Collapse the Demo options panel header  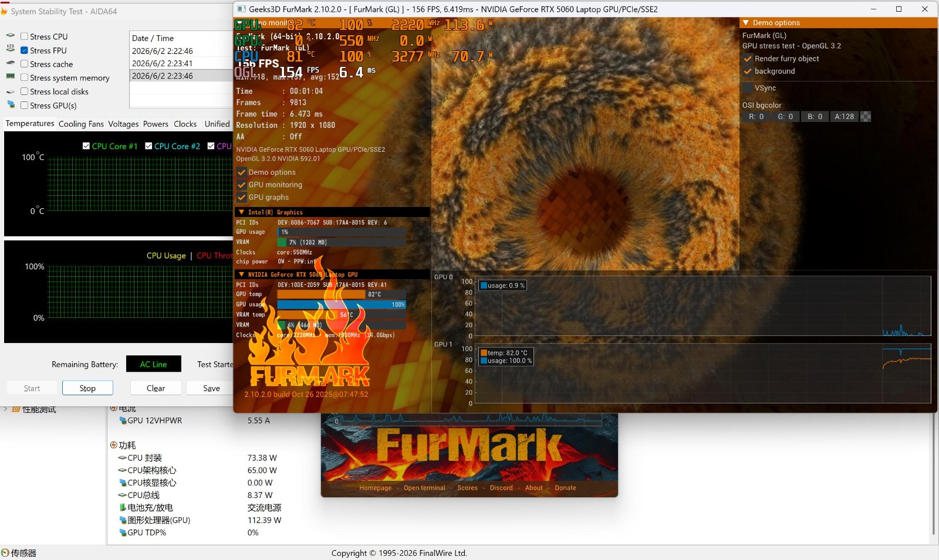coord(746,23)
